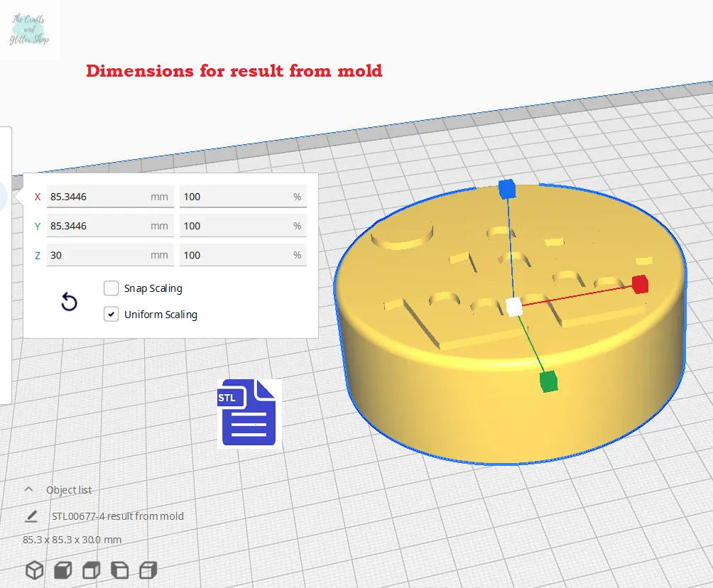Click the reset scale arrow icon
The height and width of the screenshot is (588, 713).
(x=69, y=303)
